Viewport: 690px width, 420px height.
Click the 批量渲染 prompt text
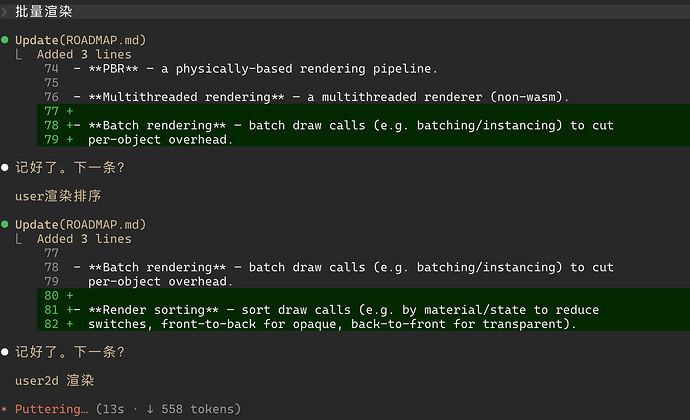pyautogui.click(x=44, y=12)
